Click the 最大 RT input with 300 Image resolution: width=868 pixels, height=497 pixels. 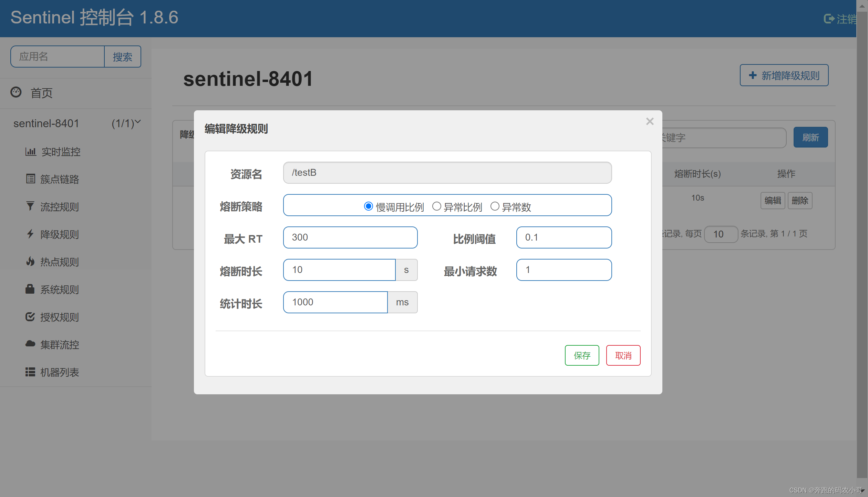350,237
